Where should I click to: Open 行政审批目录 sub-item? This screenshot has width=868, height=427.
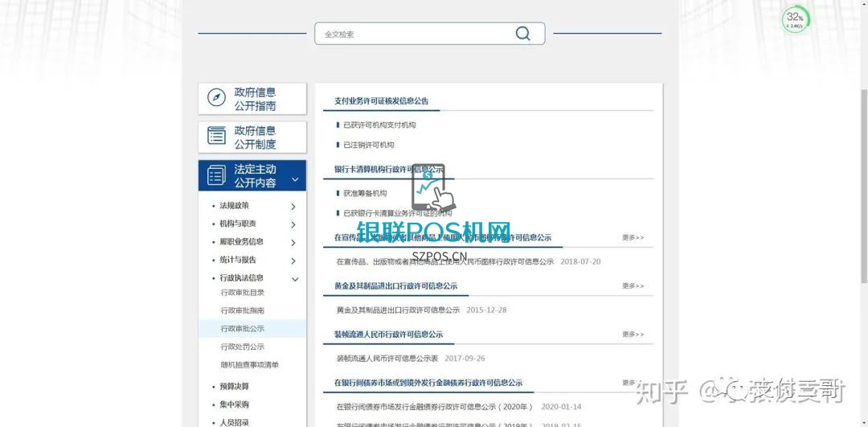(x=243, y=293)
